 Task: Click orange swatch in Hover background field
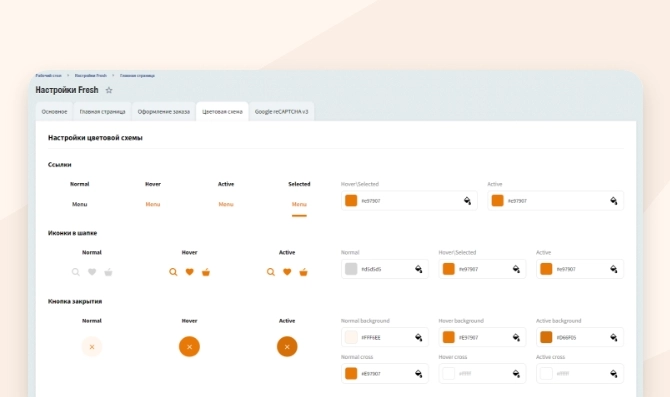(449, 337)
